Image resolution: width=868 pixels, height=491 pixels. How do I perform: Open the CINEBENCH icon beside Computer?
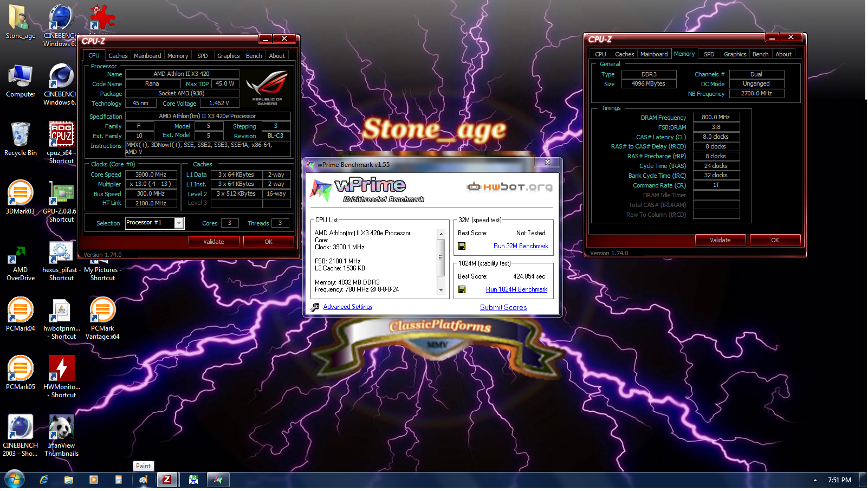[x=61, y=84]
